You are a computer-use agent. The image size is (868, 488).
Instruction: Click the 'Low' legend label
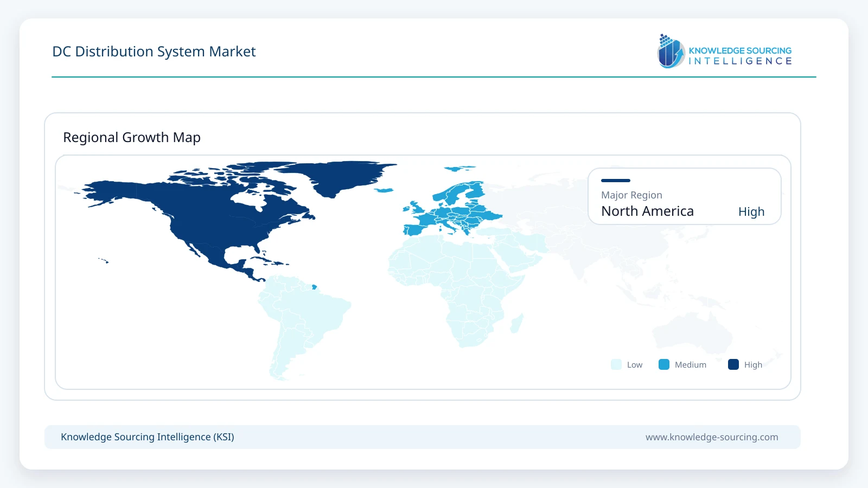(x=635, y=365)
